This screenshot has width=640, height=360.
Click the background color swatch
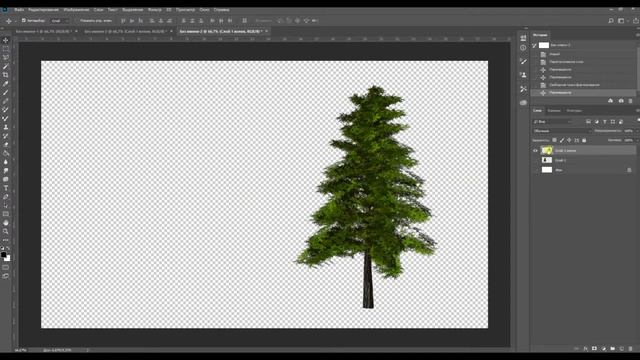[x=8, y=258]
